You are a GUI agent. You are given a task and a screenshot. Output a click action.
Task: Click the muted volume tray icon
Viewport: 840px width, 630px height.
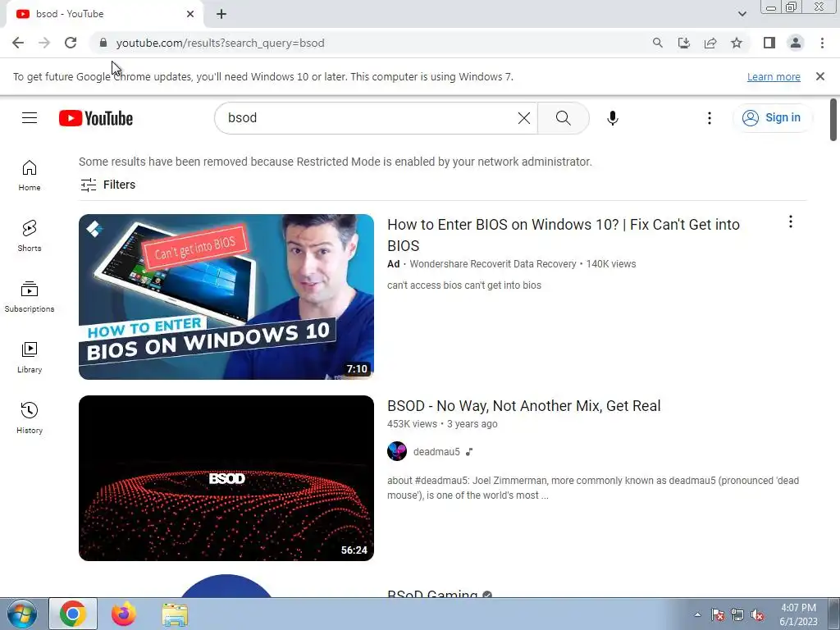pyautogui.click(x=757, y=614)
